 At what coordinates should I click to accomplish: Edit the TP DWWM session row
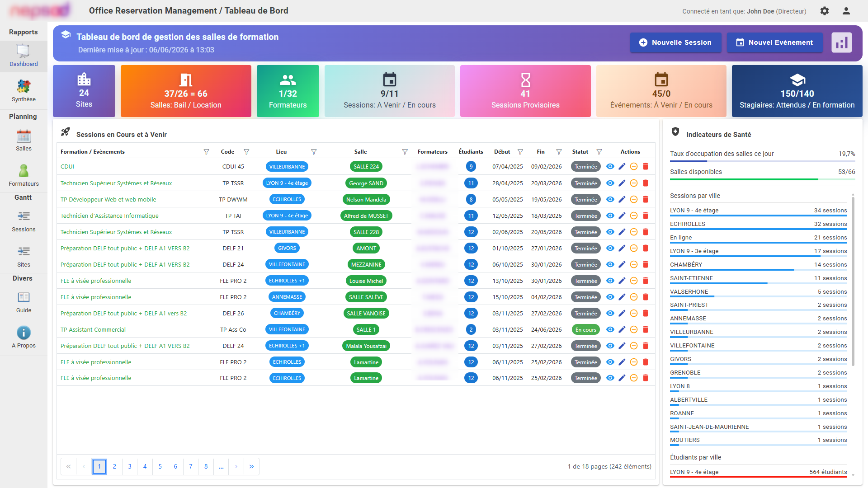pos(622,199)
